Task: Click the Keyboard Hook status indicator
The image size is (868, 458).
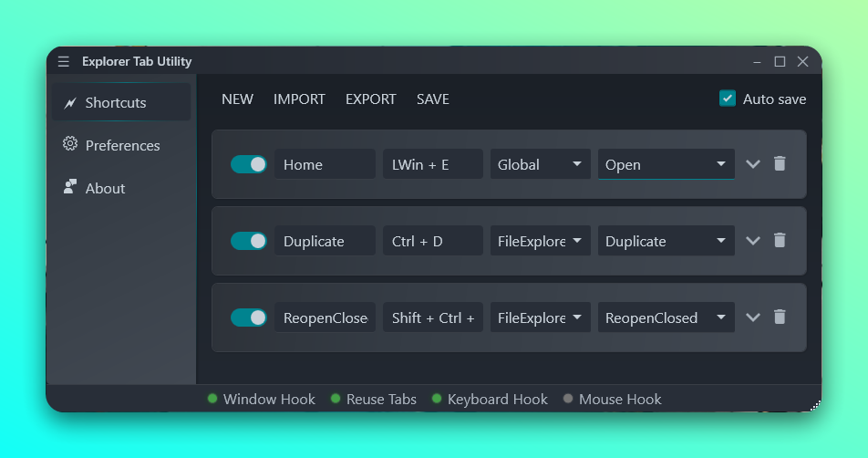Action: tap(437, 399)
